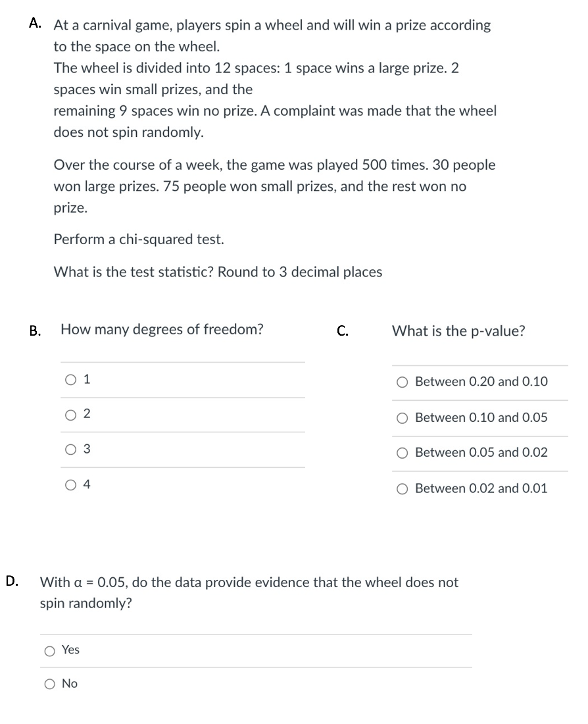This screenshot has height=724, width=588.
Task: Select radio button 3 for degrees of freedom
Action: [70, 449]
